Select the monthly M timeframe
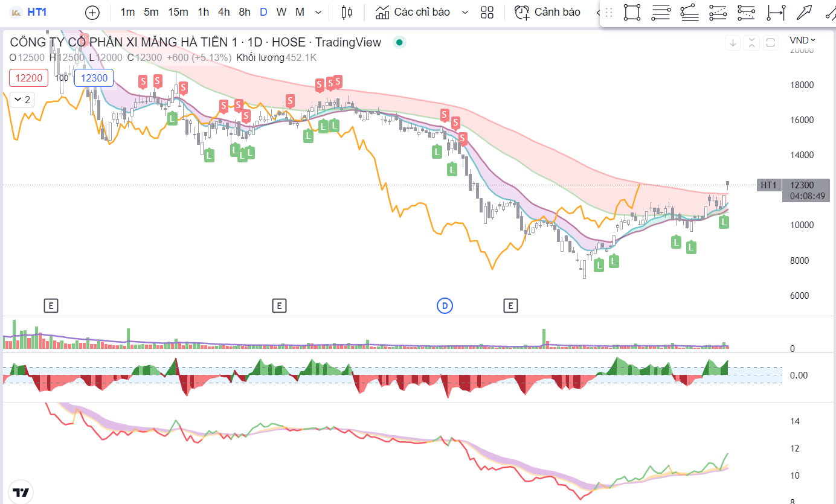Image resolution: width=836 pixels, height=504 pixels. click(x=300, y=12)
